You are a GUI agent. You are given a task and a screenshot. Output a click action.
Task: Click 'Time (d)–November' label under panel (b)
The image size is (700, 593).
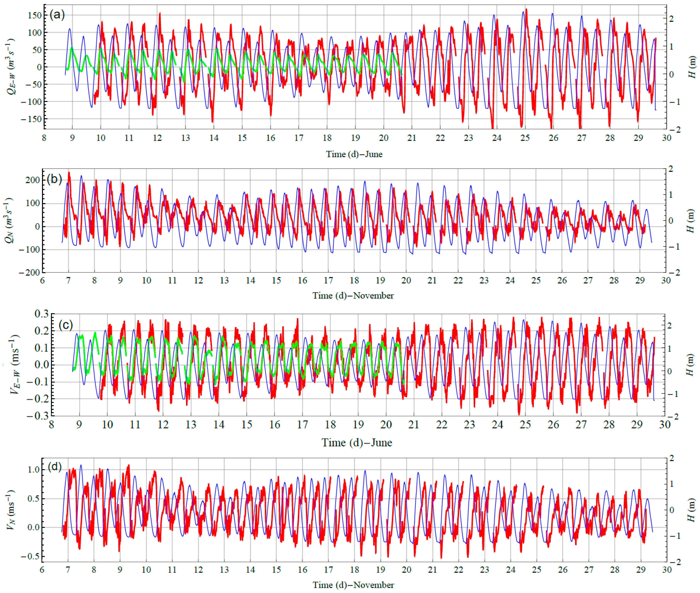(353, 296)
